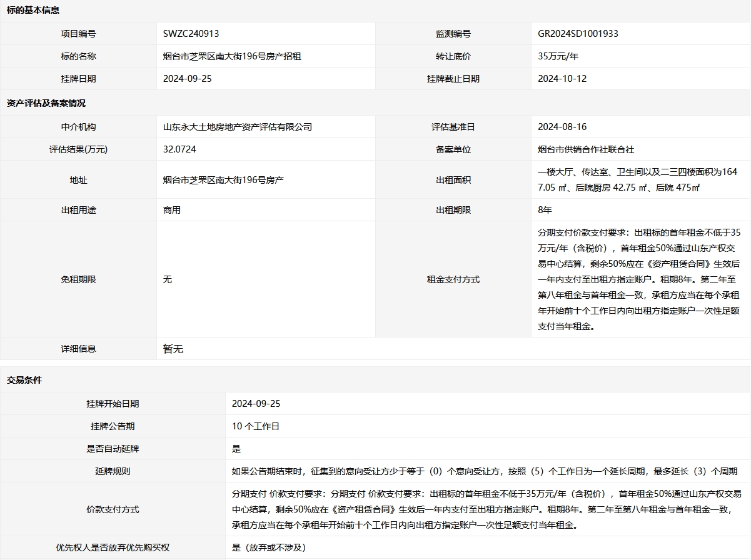Click the 出租用途 value 商用
Screen dimensions: 751x560
coord(172,210)
